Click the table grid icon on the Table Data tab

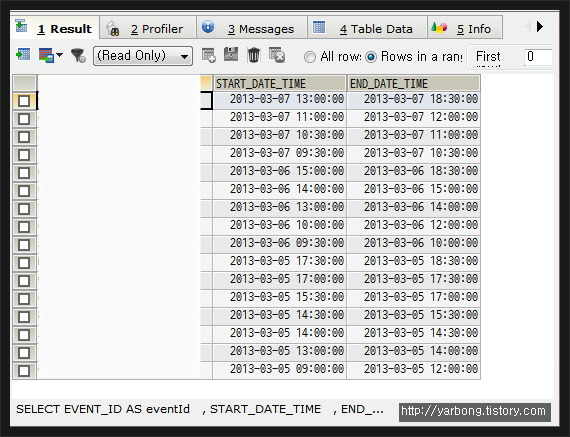319,27
